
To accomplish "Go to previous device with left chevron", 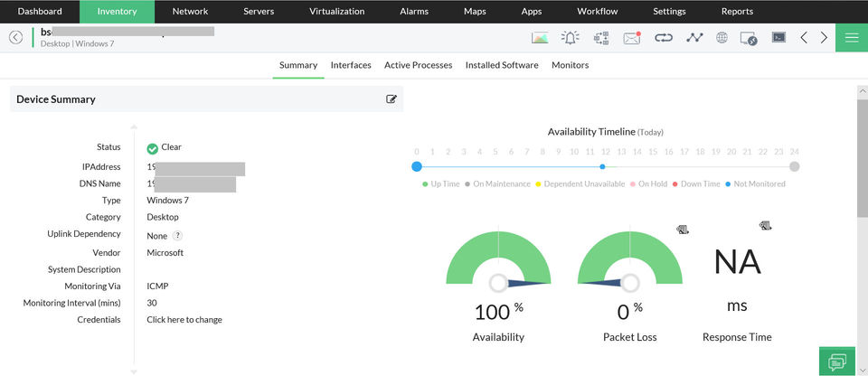I will 804,38.
